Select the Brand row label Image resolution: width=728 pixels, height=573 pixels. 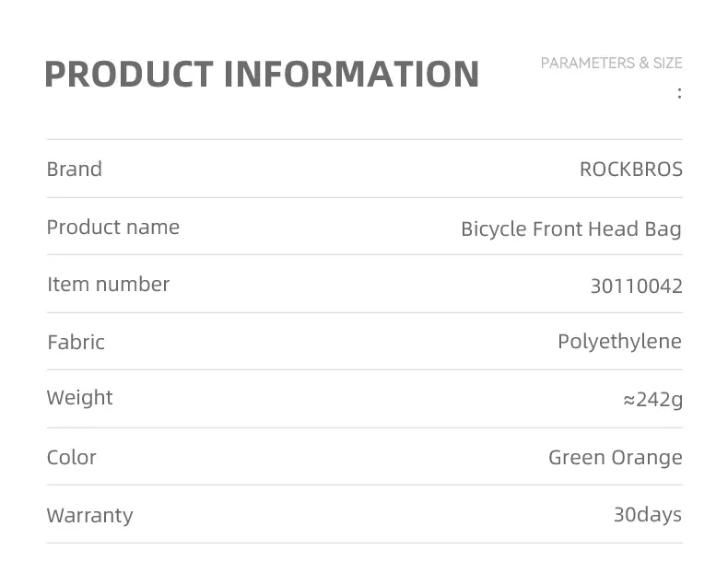(x=75, y=170)
